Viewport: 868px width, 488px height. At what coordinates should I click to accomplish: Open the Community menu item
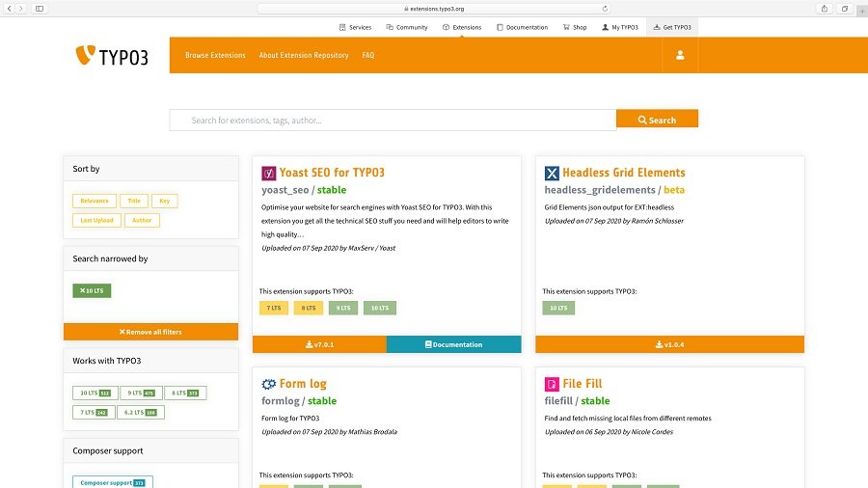[x=407, y=27]
